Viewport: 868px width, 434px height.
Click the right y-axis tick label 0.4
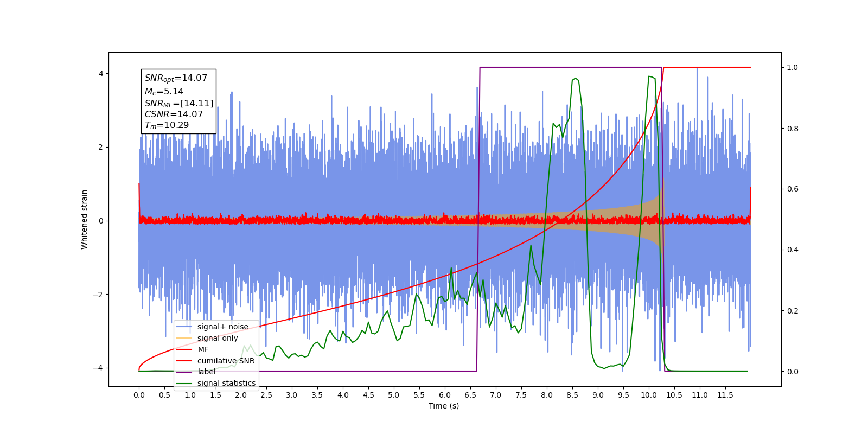coord(793,250)
